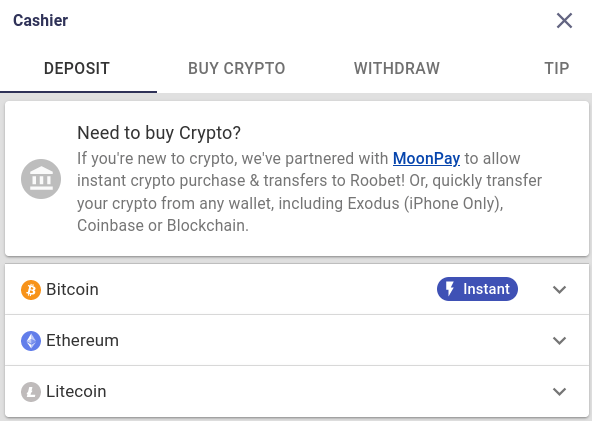Select the Deposit tab
Screen dimensions: 592x421
[77, 68]
